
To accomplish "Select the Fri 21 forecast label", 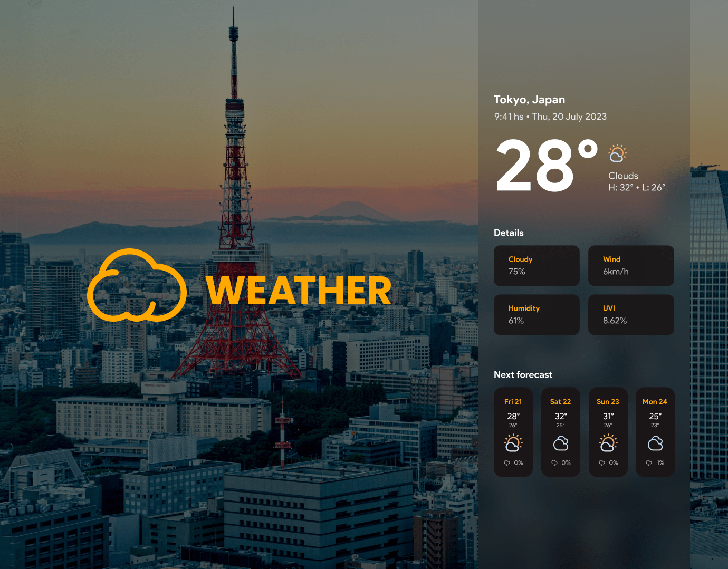I will point(513,401).
